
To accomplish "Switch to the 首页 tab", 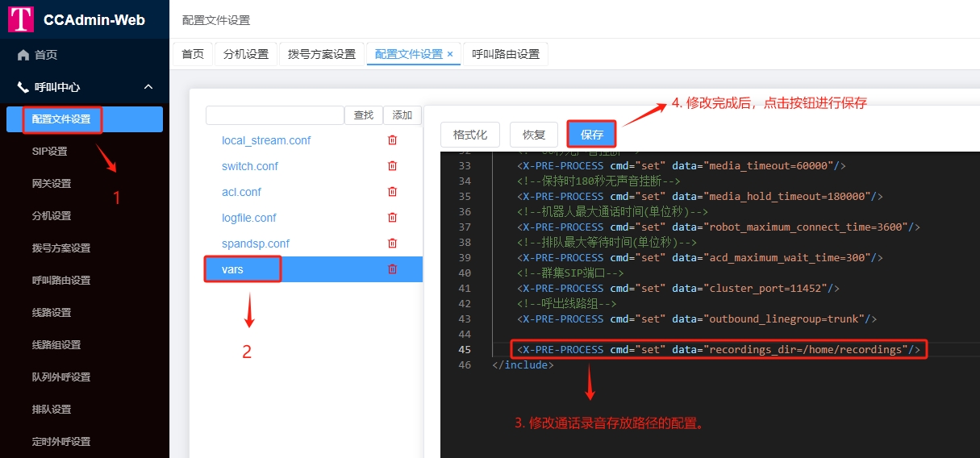I will coord(193,54).
